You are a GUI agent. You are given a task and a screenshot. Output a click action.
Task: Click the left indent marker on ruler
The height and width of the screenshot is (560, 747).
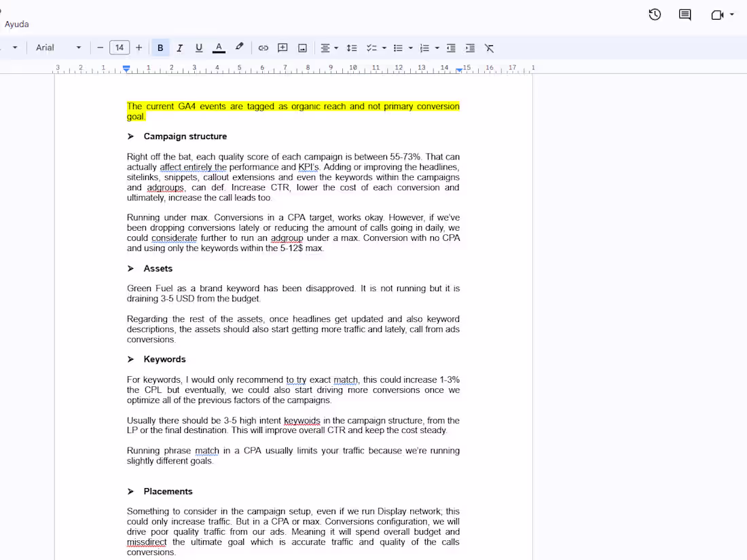(x=126, y=69)
